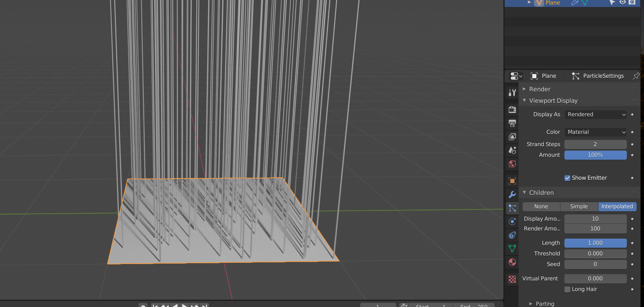Click the Plane breadcrumb in properties header
The width and height of the screenshot is (644, 307).
(549, 76)
